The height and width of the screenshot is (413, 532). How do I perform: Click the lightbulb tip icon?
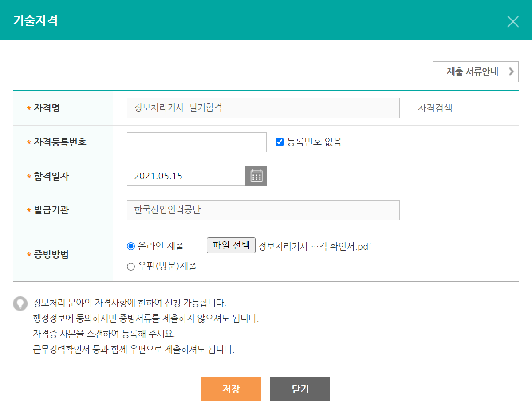click(x=20, y=303)
